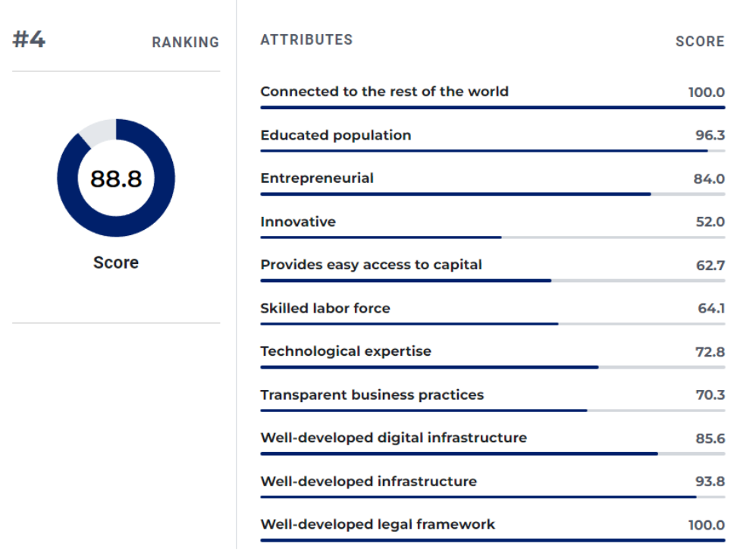This screenshot has height=553, width=756.
Task: Click the Innovative score value 52.0
Action: point(710,222)
